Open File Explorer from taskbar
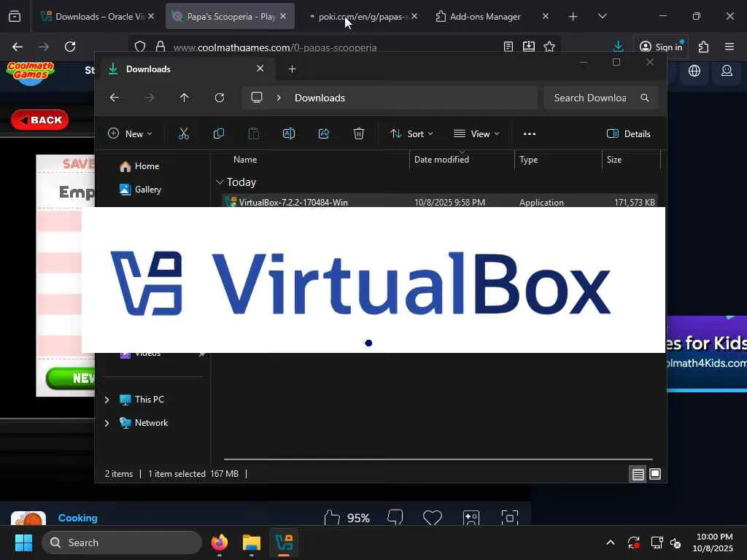This screenshot has width=747, height=560. pyautogui.click(x=252, y=542)
